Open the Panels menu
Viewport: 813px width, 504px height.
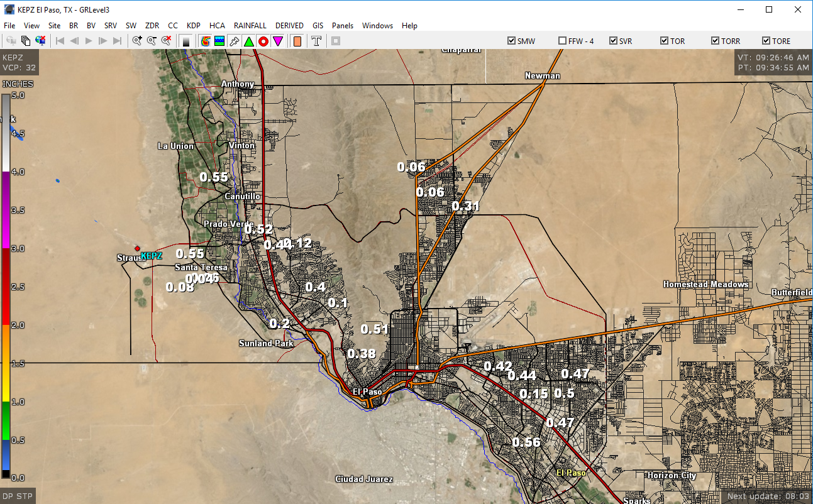point(343,26)
